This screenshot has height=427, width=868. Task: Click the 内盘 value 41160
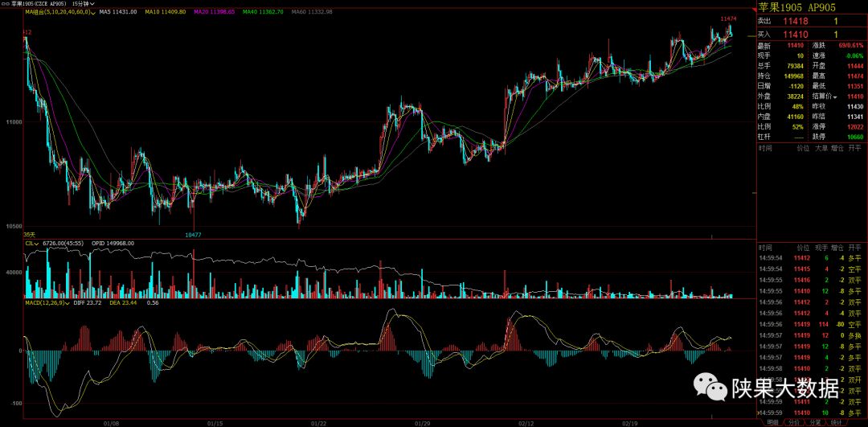click(x=796, y=117)
